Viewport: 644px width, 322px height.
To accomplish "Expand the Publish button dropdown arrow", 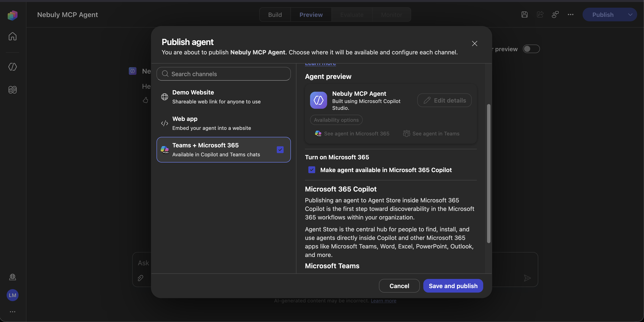I will coord(630,15).
